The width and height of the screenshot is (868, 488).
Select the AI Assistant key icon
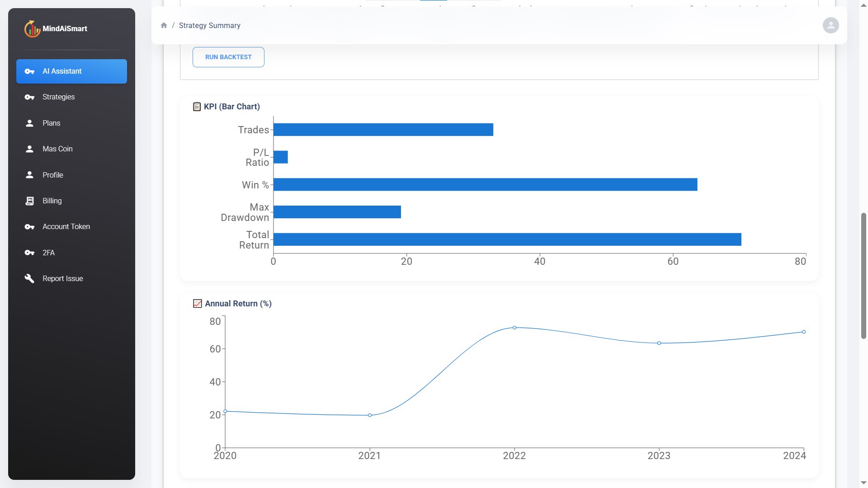coord(29,71)
